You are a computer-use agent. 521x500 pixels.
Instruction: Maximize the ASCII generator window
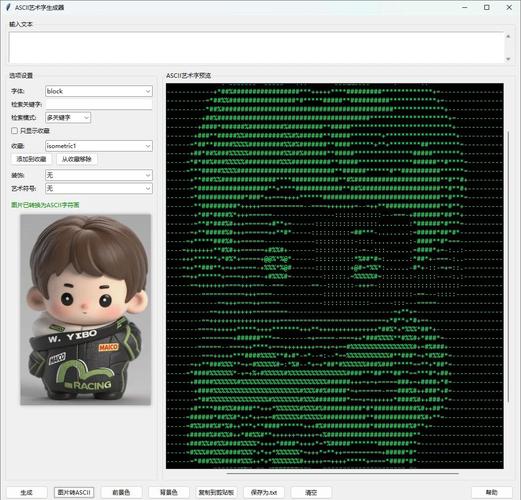point(487,7)
